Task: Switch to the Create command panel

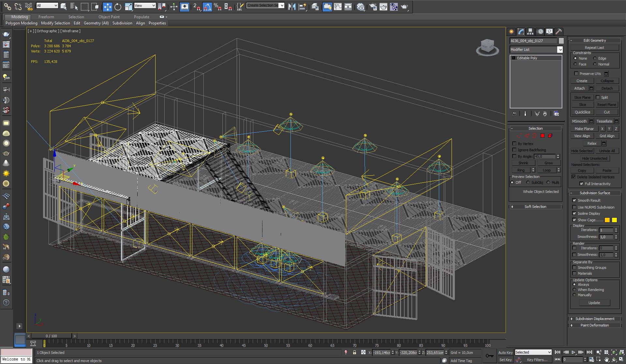Action: click(x=512, y=32)
